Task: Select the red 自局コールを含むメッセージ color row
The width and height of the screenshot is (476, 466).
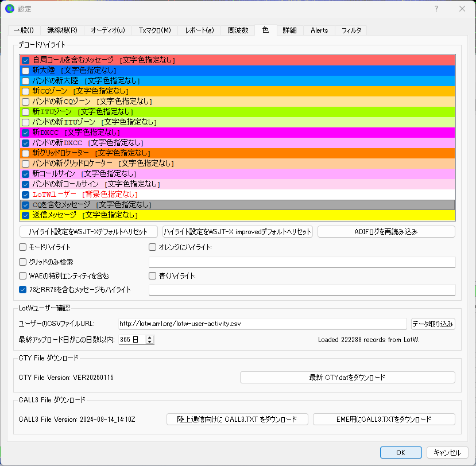Action: pyautogui.click(x=237, y=60)
